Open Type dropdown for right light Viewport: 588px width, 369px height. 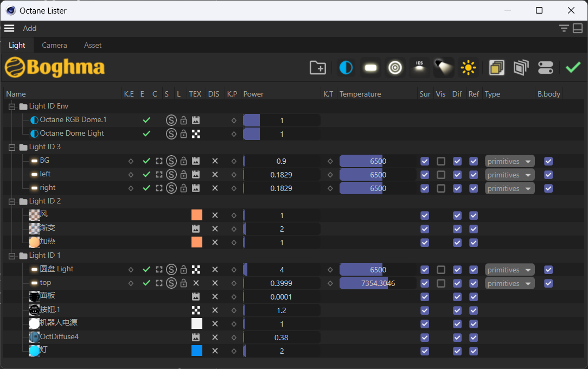(x=509, y=188)
